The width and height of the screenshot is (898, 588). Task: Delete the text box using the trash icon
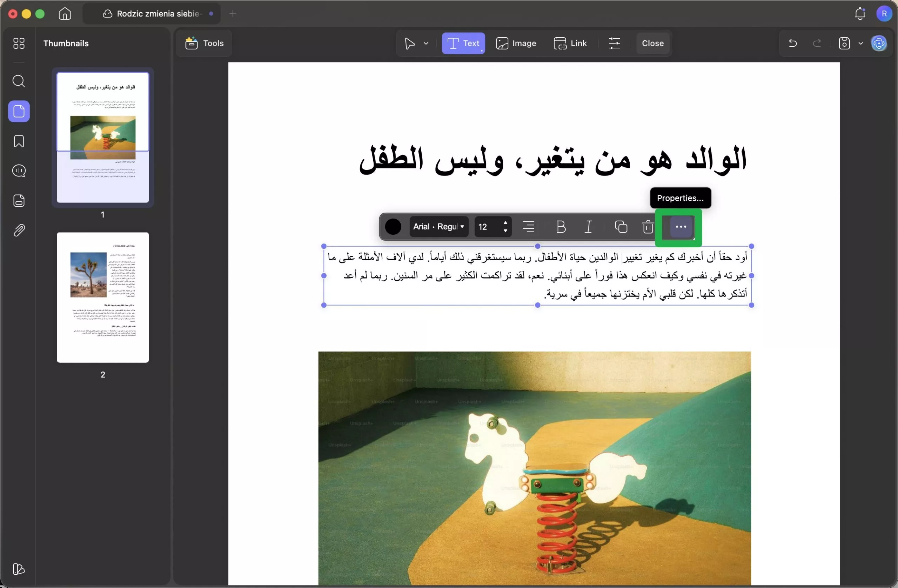[648, 227]
